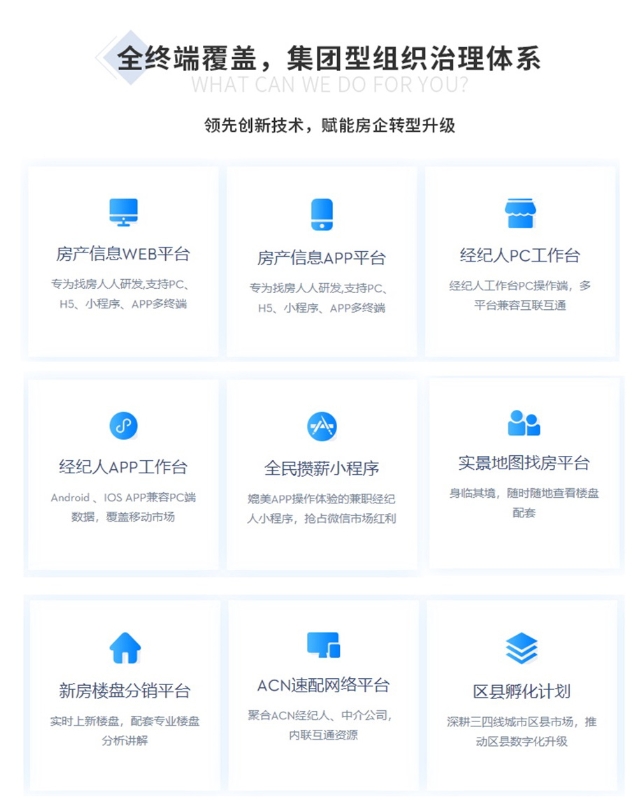Click the stacked layers icon for 区县孵化计划

pos(521,648)
